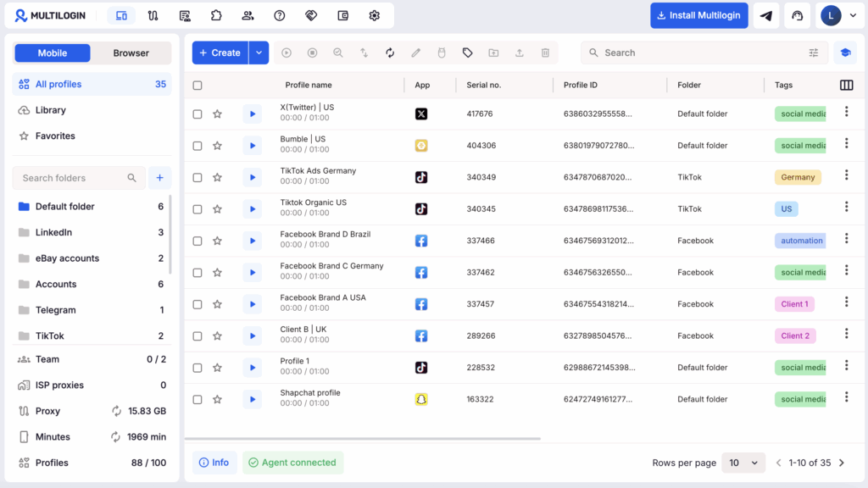Image resolution: width=868 pixels, height=488 pixels.
Task: Open the Create button dropdown arrow
Action: click(259, 53)
